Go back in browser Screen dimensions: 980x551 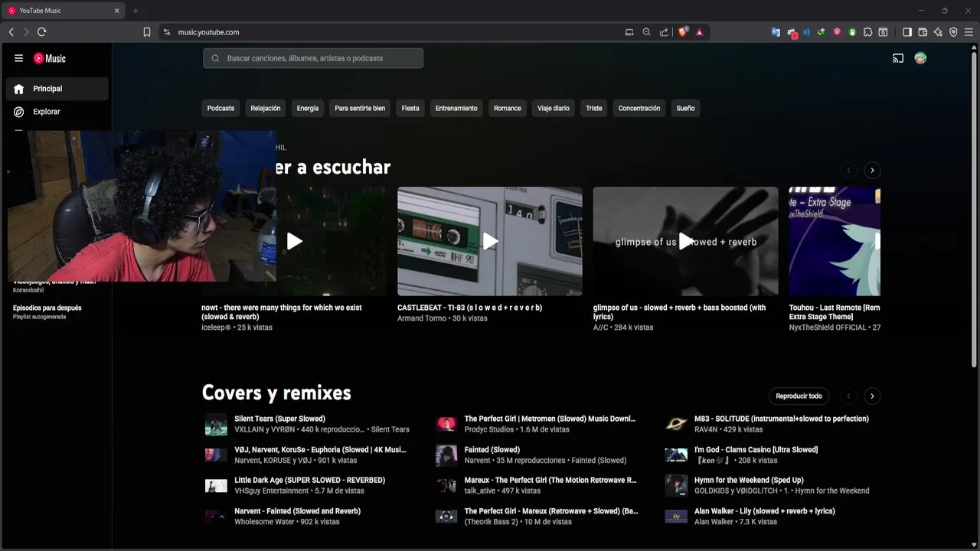point(11,32)
